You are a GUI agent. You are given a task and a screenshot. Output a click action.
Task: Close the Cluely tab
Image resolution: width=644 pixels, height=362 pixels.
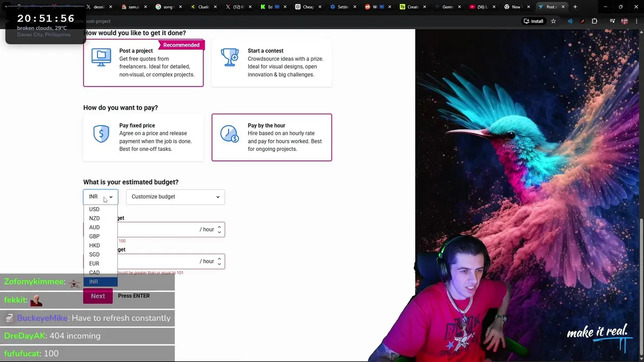215,7
